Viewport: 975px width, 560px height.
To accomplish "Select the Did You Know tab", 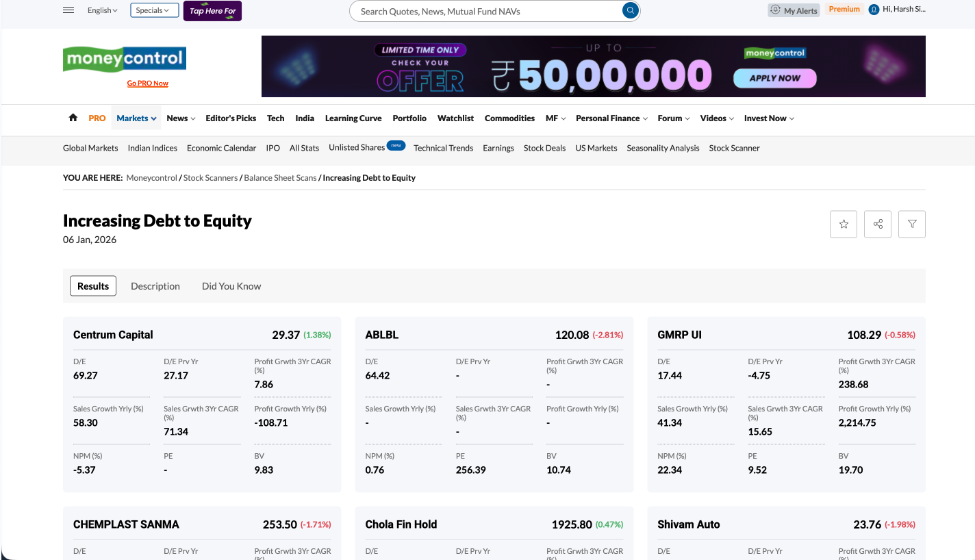I will pyautogui.click(x=231, y=286).
